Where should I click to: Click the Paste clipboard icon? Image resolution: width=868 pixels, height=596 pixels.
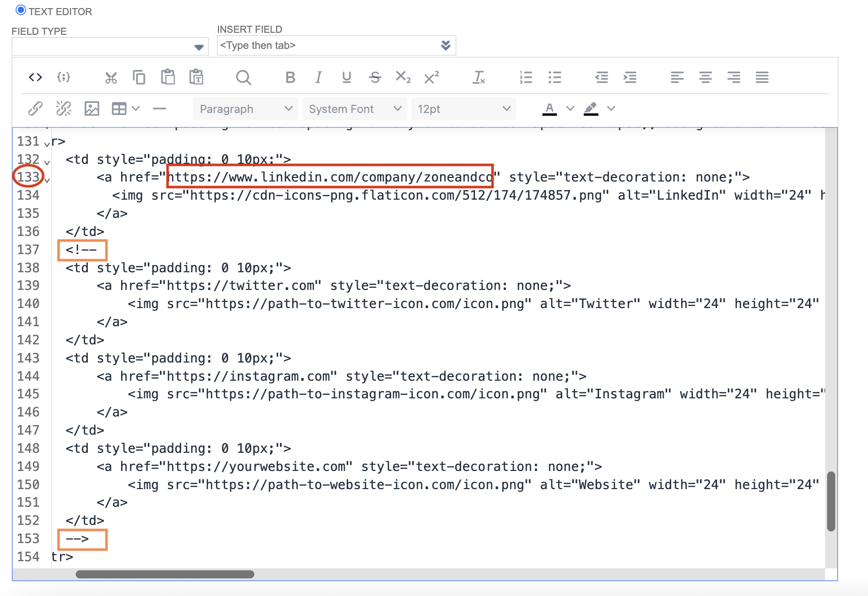[168, 77]
